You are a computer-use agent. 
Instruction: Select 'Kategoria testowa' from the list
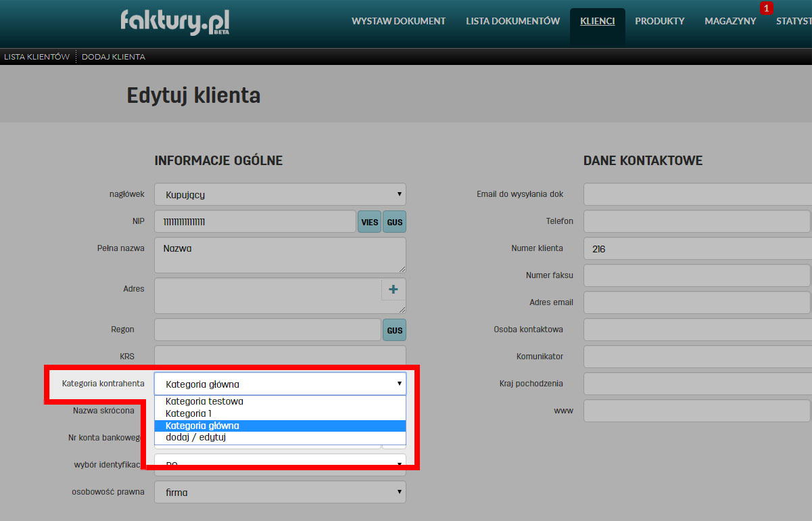click(x=204, y=401)
